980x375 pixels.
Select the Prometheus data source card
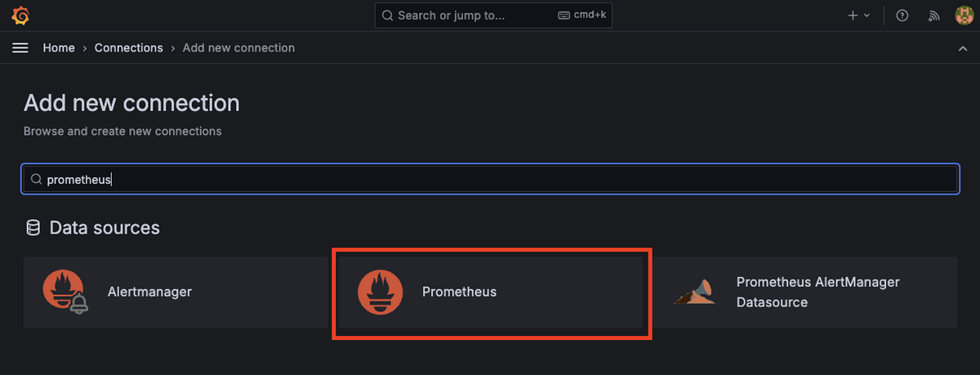point(492,292)
